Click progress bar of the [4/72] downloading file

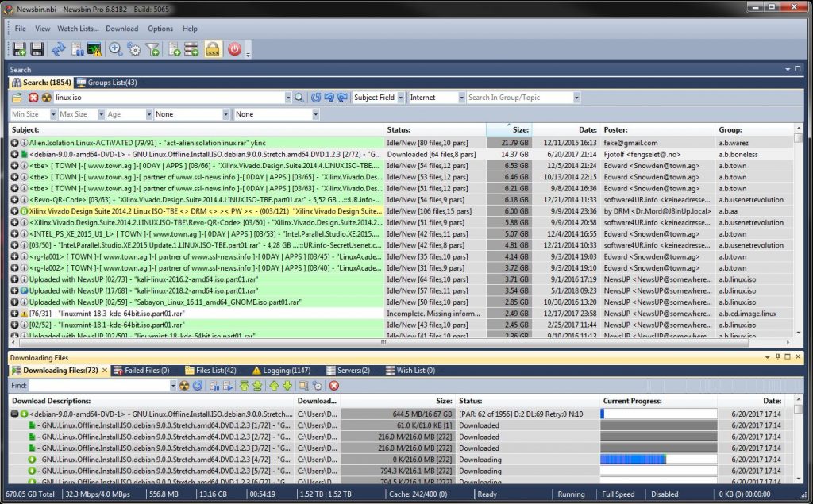[x=658, y=460]
